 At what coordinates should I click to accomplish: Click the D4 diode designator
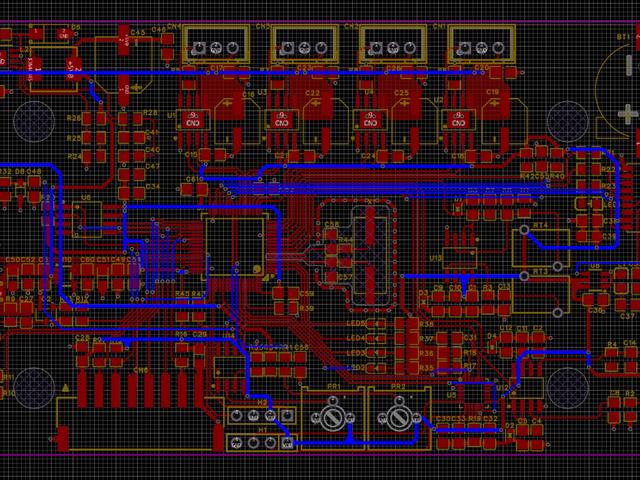coord(492,336)
